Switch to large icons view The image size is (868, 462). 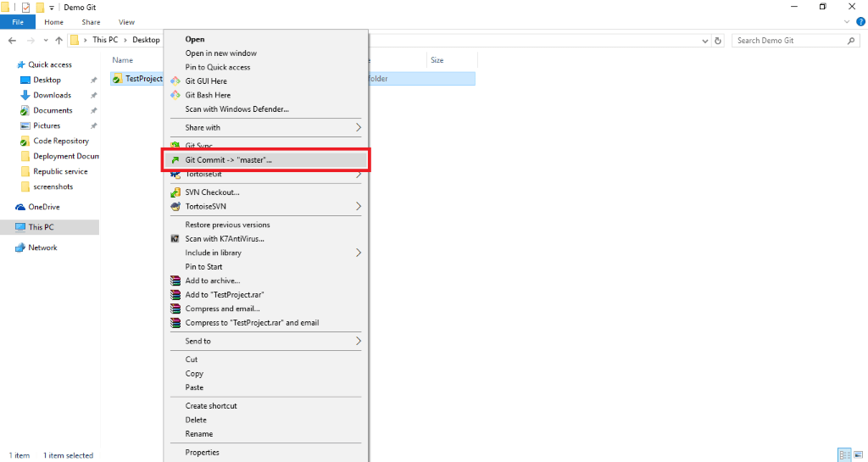[x=858, y=455]
